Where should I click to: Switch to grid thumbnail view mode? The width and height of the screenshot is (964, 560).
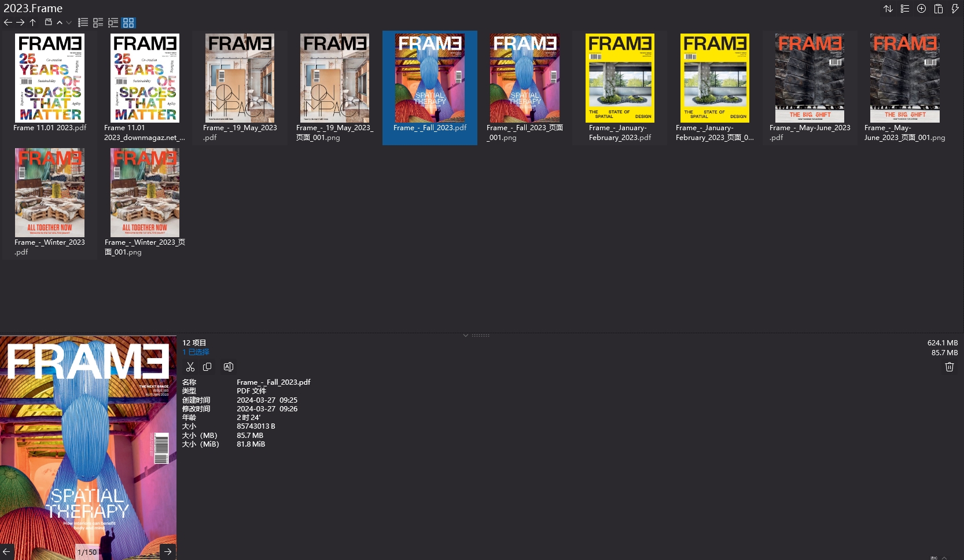128,23
